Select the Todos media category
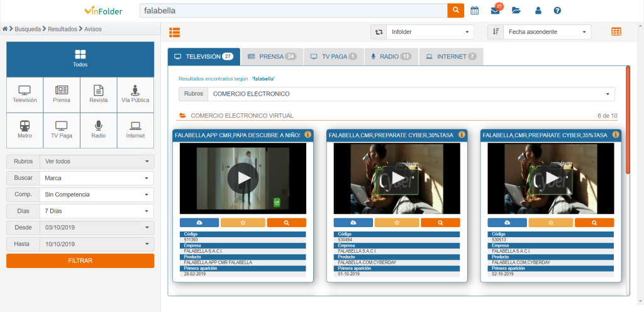644x312 pixels. pyautogui.click(x=80, y=59)
